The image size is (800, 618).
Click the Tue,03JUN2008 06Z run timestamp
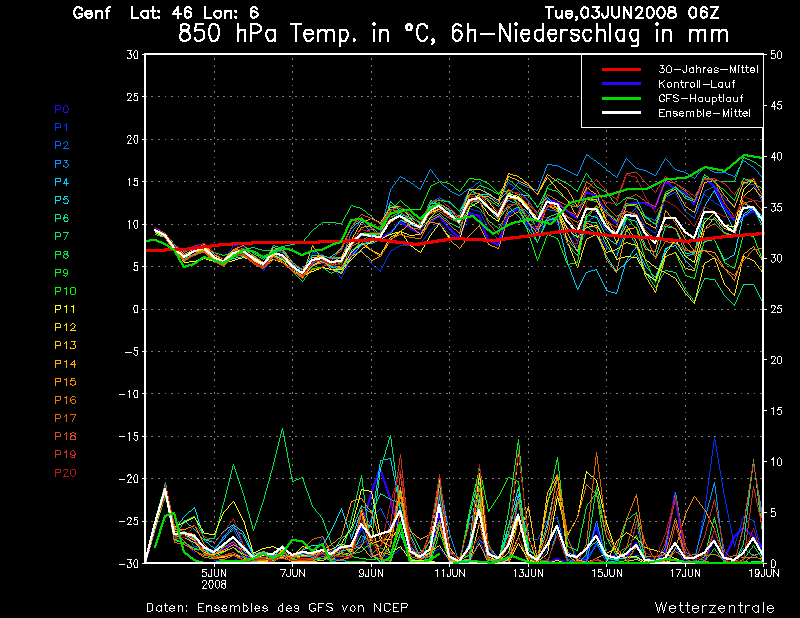click(x=632, y=13)
